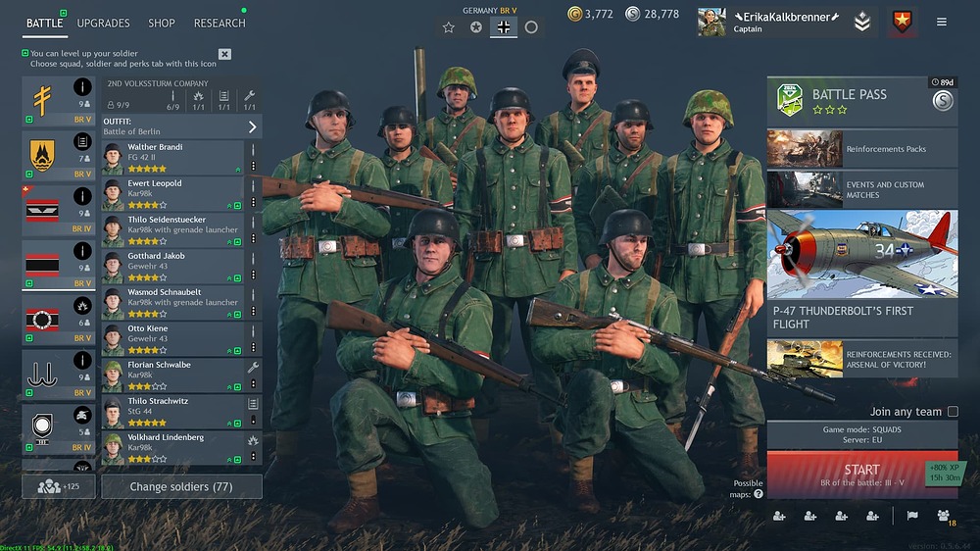
Task: Click the flag icon in bottom bar
Action: click(x=912, y=516)
